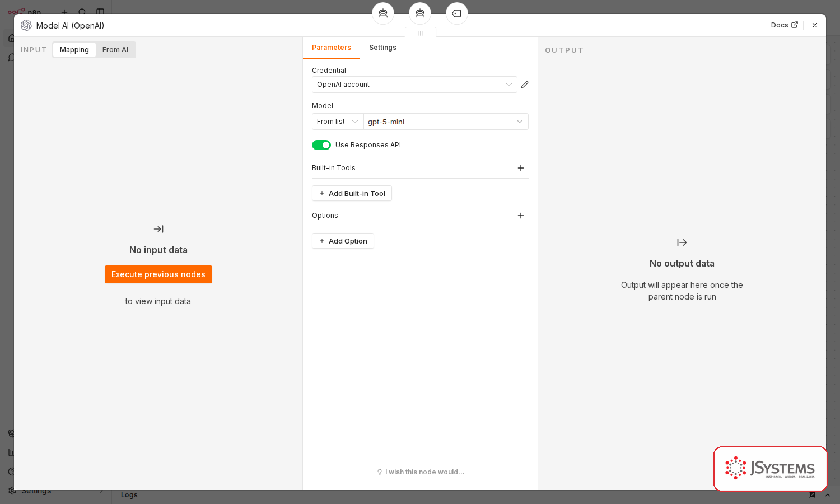Click the INPUT panel heading
The height and width of the screenshot is (504, 840).
click(34, 50)
